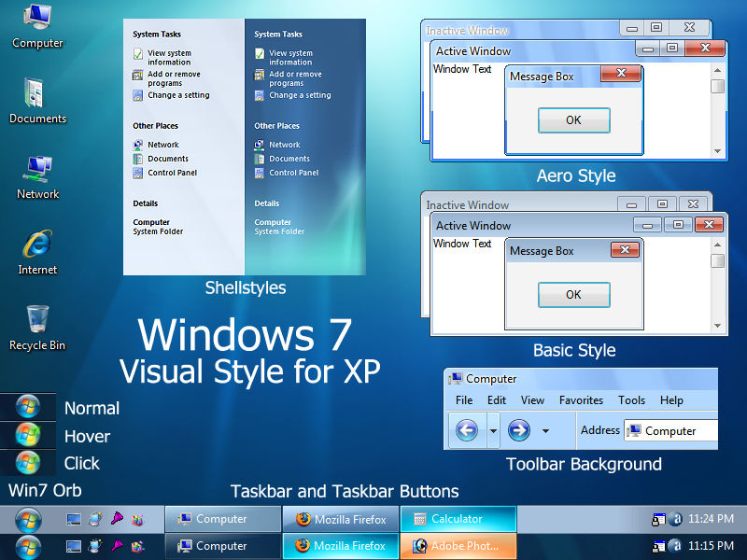Open the Documents desktop icon

[36, 98]
